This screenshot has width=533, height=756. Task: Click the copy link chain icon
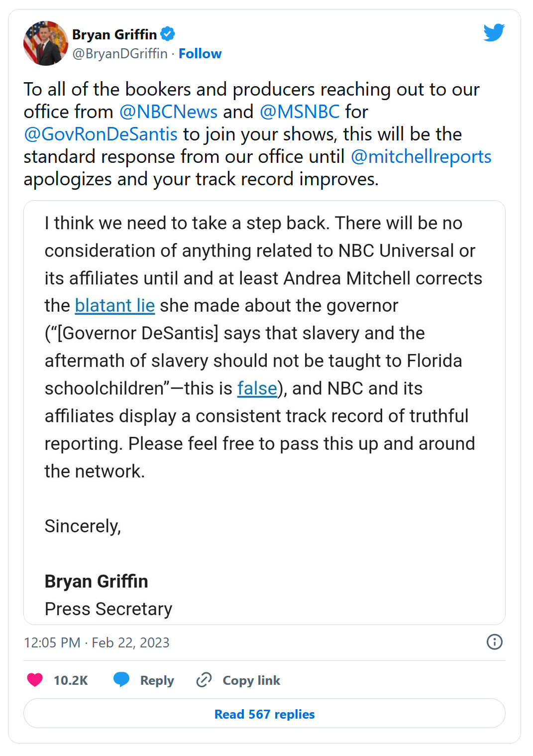click(x=204, y=680)
